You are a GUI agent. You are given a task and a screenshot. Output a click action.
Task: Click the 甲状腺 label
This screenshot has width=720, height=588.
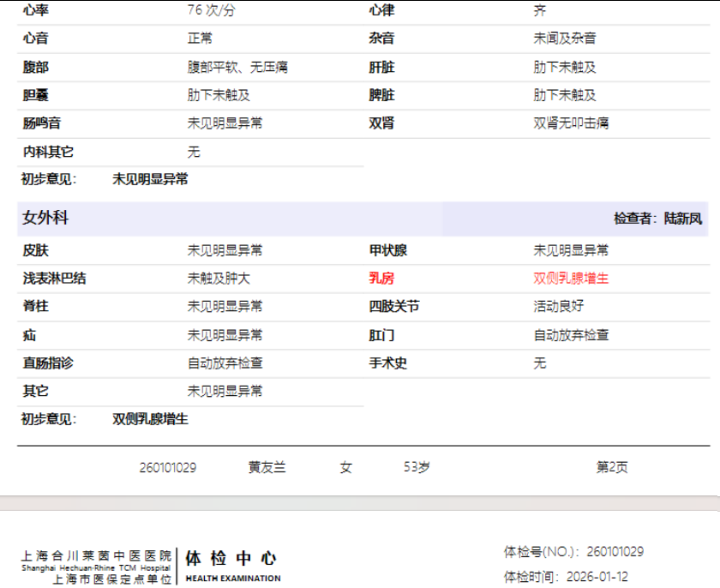pos(388,250)
